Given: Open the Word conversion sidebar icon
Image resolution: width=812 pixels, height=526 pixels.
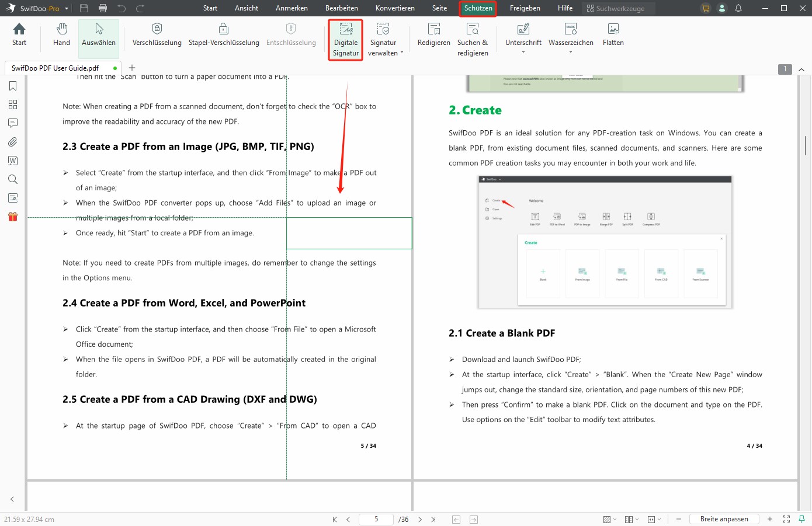Looking at the screenshot, I should point(13,161).
